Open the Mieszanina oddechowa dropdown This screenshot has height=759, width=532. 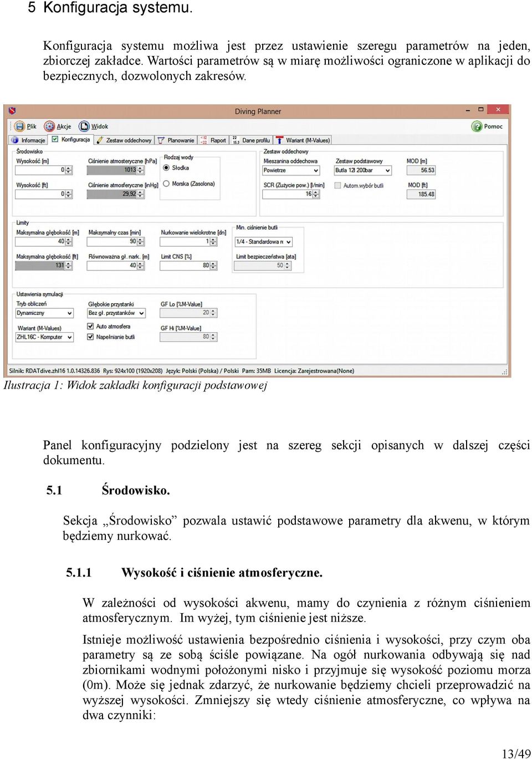291,170
